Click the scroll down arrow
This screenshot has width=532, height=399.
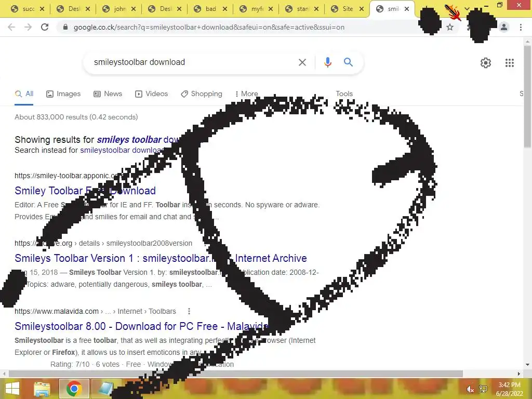pos(527,365)
